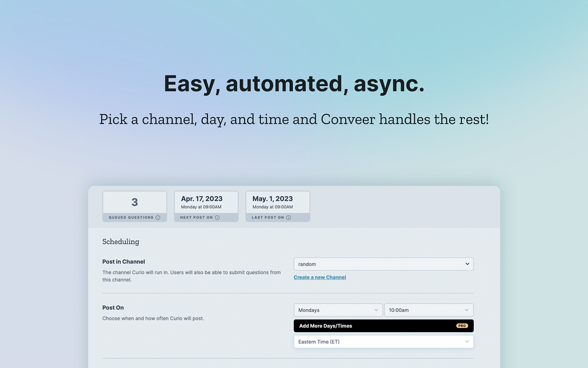Click 'Monday at 09:00AM' under May. 1, 2023

coord(273,207)
